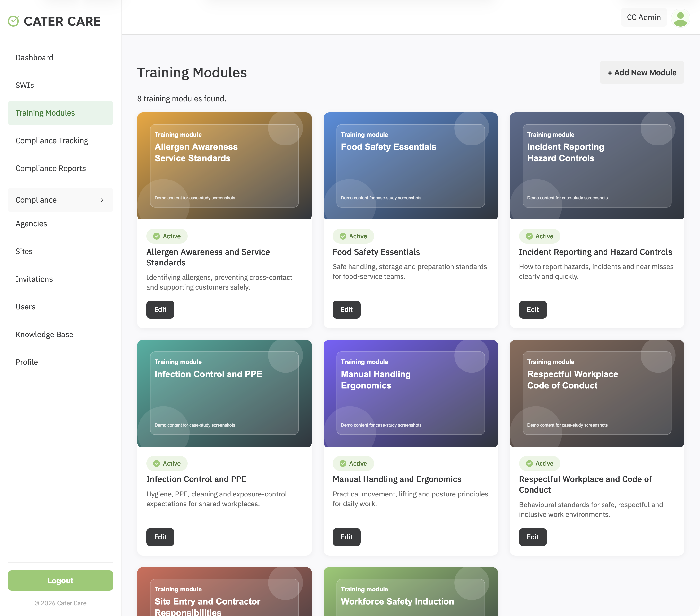Screen dimensions: 700x616
Task: Click 'Hygiene, PPE, cleaning' description text
Action: (216, 499)
